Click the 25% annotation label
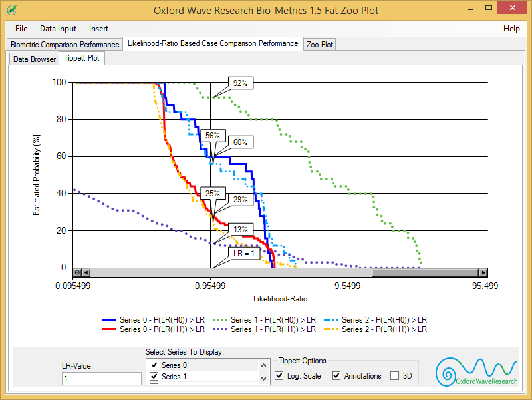This screenshot has height=400, width=532. (x=212, y=194)
